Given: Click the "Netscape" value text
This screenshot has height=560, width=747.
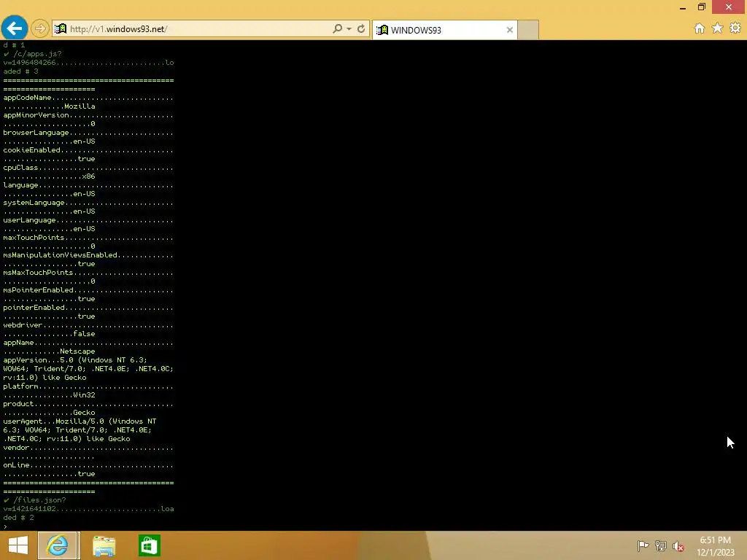Looking at the screenshot, I should [77, 351].
